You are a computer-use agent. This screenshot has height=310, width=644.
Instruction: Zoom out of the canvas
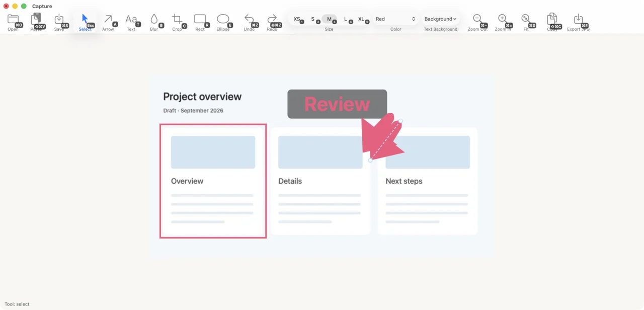pyautogui.click(x=477, y=22)
